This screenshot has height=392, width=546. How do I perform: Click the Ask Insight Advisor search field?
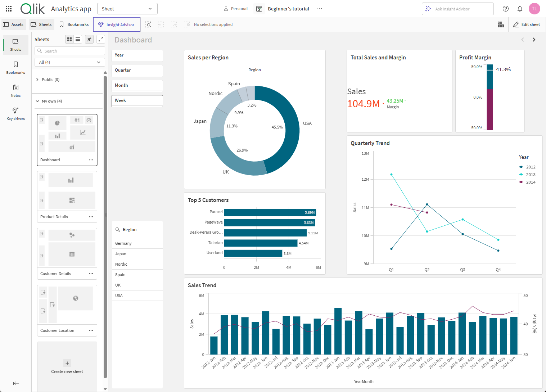pos(457,9)
